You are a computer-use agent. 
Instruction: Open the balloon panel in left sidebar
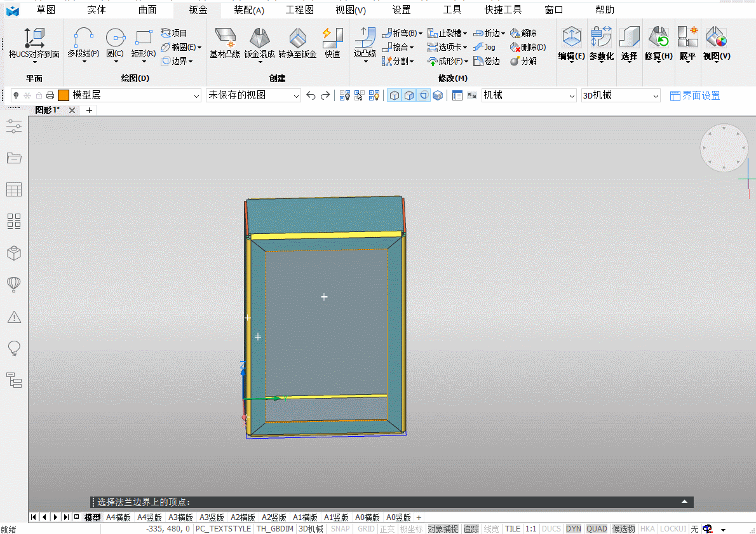[x=14, y=285]
